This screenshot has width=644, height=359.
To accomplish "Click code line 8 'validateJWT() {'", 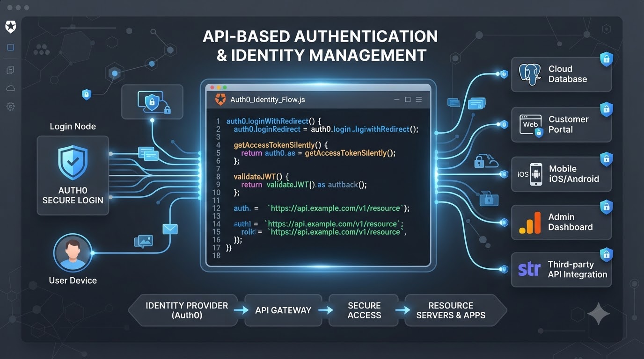I will tap(262, 177).
